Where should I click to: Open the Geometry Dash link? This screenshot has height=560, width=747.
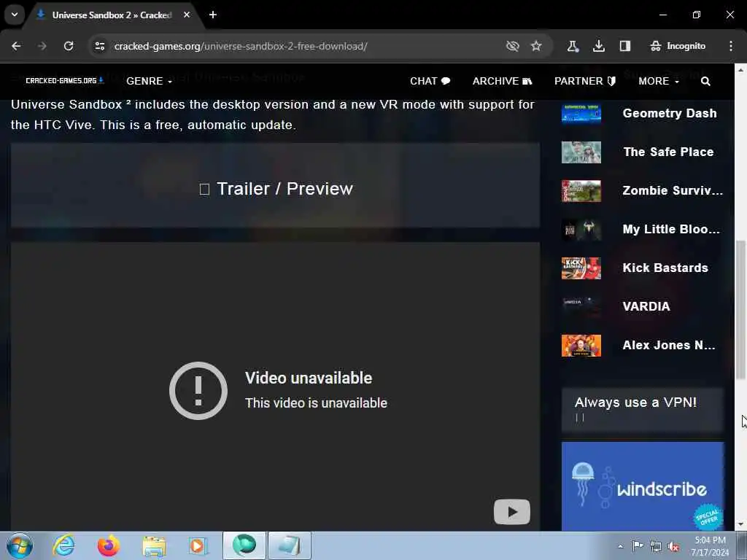pos(670,113)
